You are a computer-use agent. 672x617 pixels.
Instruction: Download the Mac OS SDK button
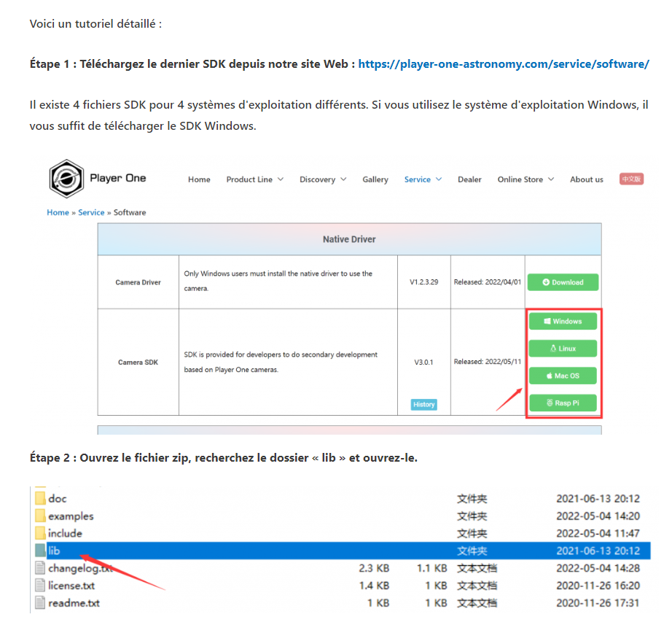563,376
